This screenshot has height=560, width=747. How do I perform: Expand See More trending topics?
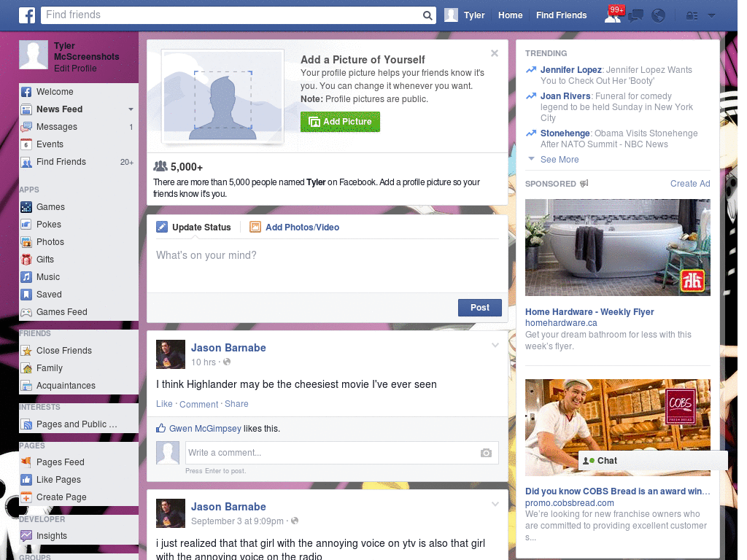point(560,160)
